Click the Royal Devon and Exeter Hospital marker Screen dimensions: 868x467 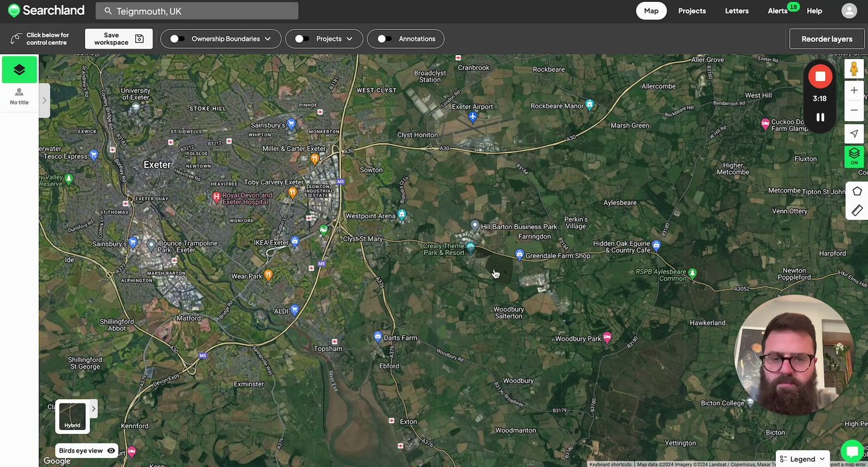[217, 197]
